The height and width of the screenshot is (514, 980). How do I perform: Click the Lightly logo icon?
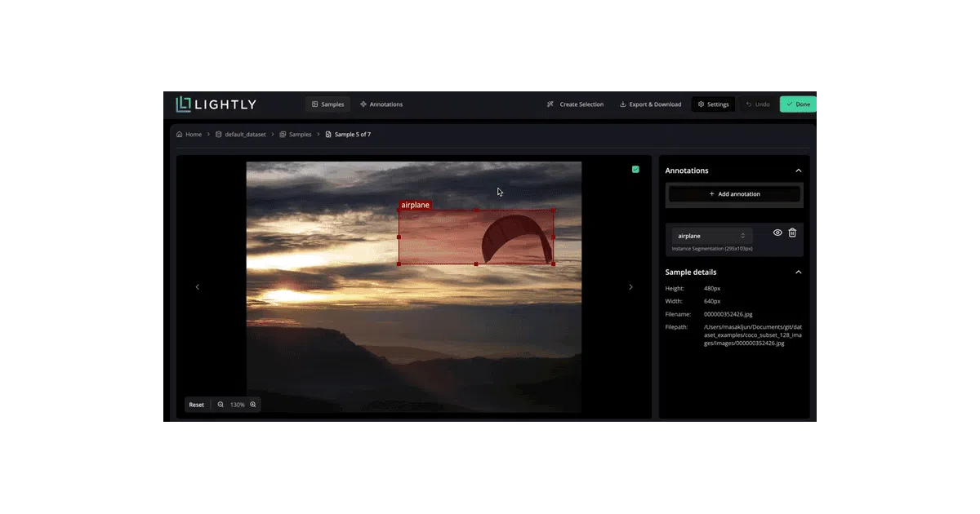(184, 104)
